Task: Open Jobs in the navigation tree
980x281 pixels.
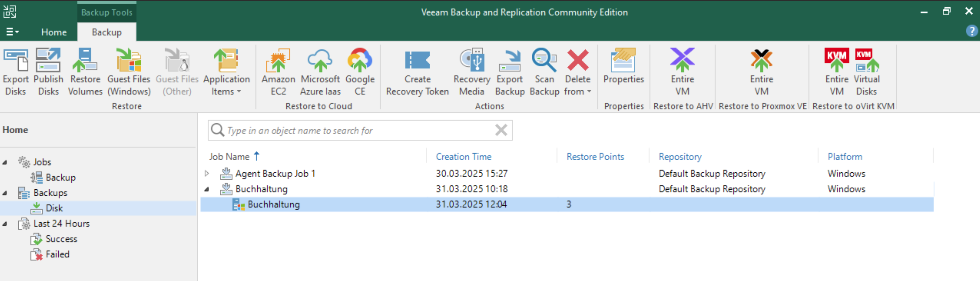Action: (x=42, y=162)
